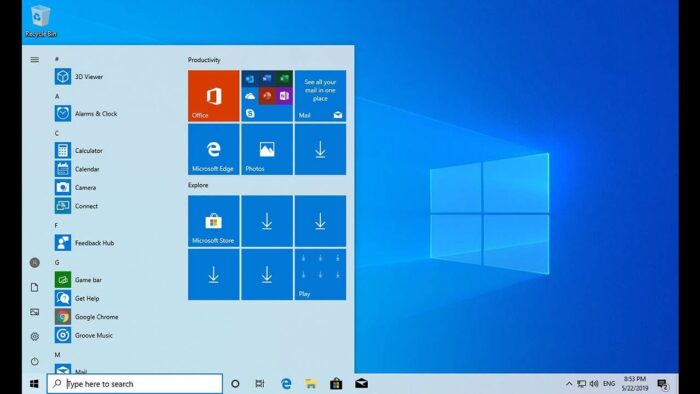Screen dimensions: 700x394
Task: Click the downloading tile beside Photos
Action: click(x=320, y=149)
